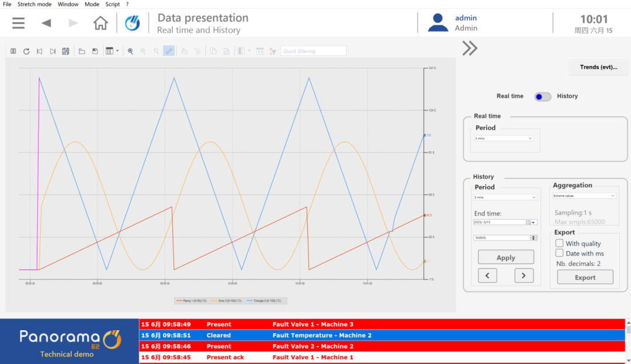Open the Real time Period dropdown
This screenshot has width=631, height=364.
pos(503,138)
